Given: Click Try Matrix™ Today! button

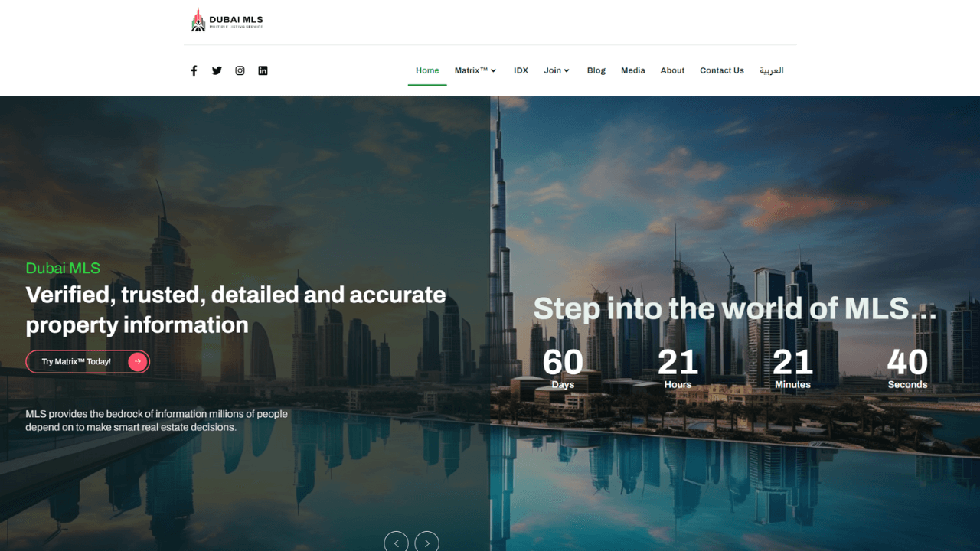Looking at the screenshot, I should 87,362.
